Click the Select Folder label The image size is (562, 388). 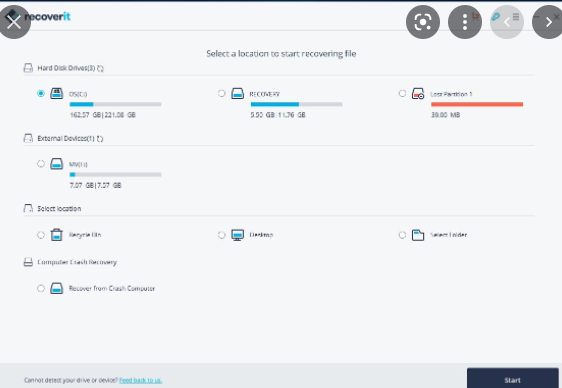coord(448,235)
